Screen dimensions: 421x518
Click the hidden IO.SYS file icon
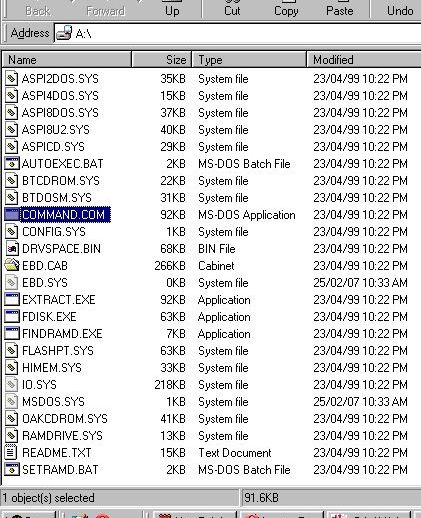click(x=11, y=384)
